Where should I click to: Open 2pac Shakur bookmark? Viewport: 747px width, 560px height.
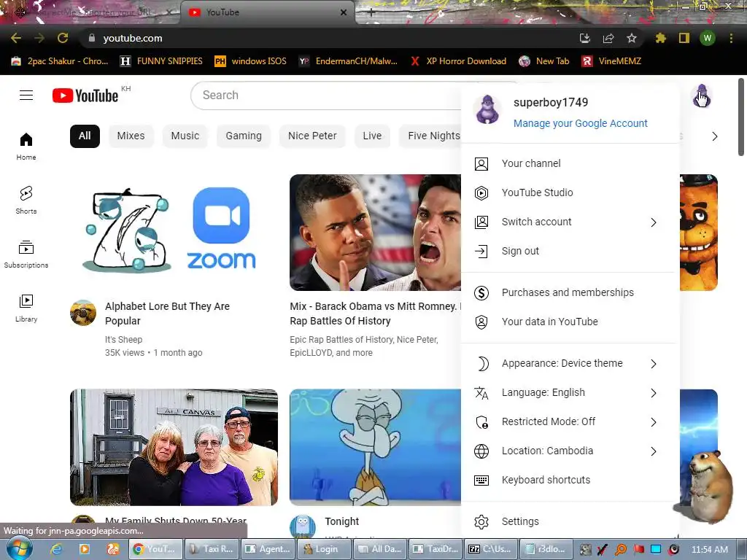click(60, 61)
